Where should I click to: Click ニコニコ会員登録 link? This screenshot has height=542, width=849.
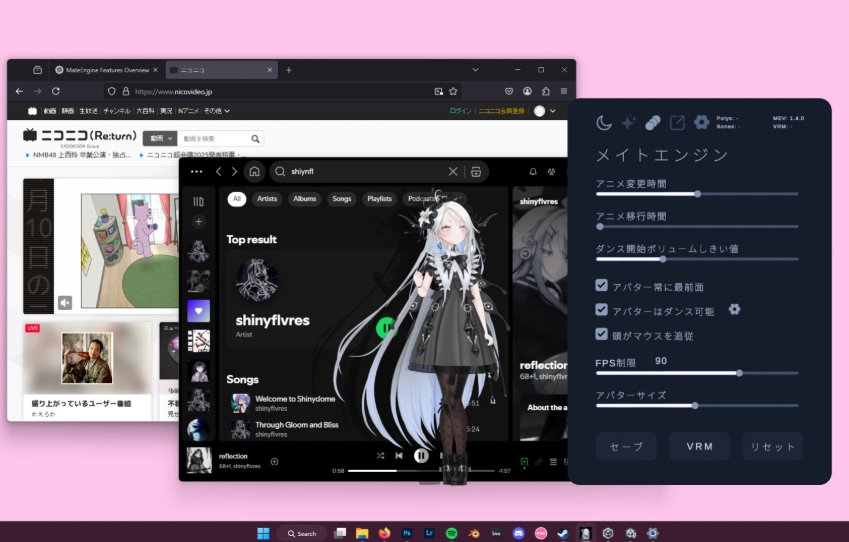coord(502,111)
